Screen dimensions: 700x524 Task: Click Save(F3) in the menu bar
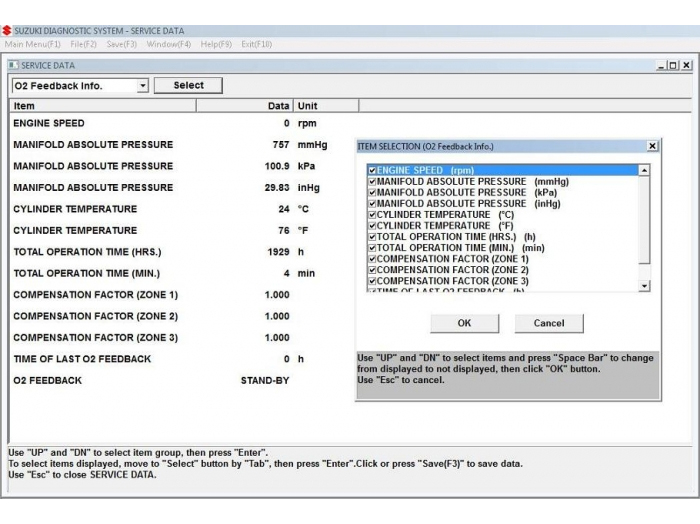pos(122,45)
